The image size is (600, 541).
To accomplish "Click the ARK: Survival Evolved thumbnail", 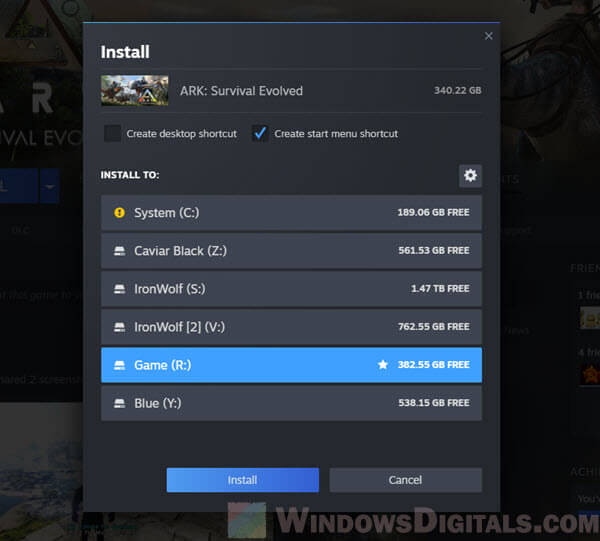I will point(134,90).
